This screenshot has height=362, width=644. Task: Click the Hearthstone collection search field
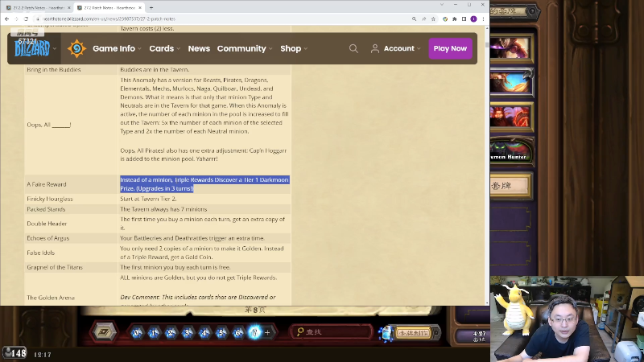pyautogui.click(x=332, y=331)
